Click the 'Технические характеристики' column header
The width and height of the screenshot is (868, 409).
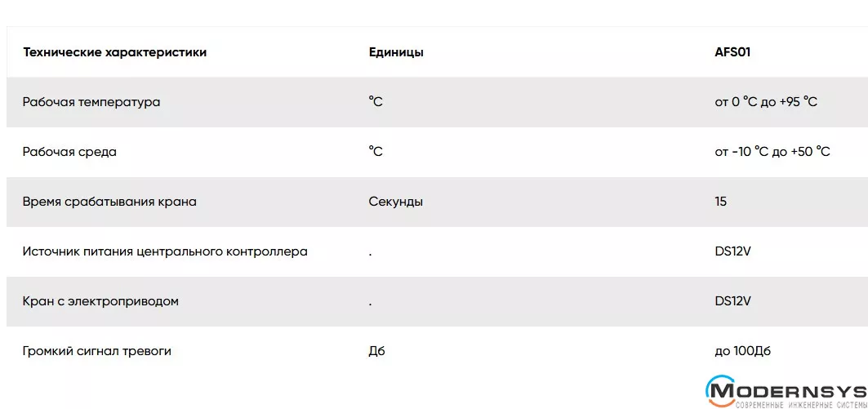(115, 52)
